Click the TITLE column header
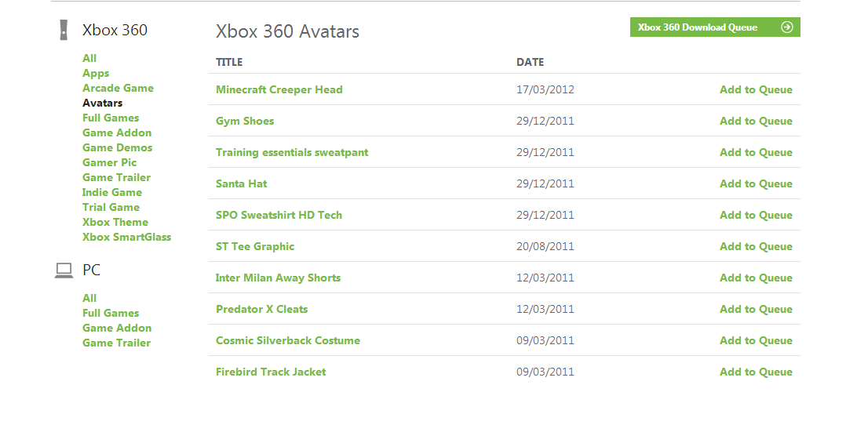 point(229,62)
